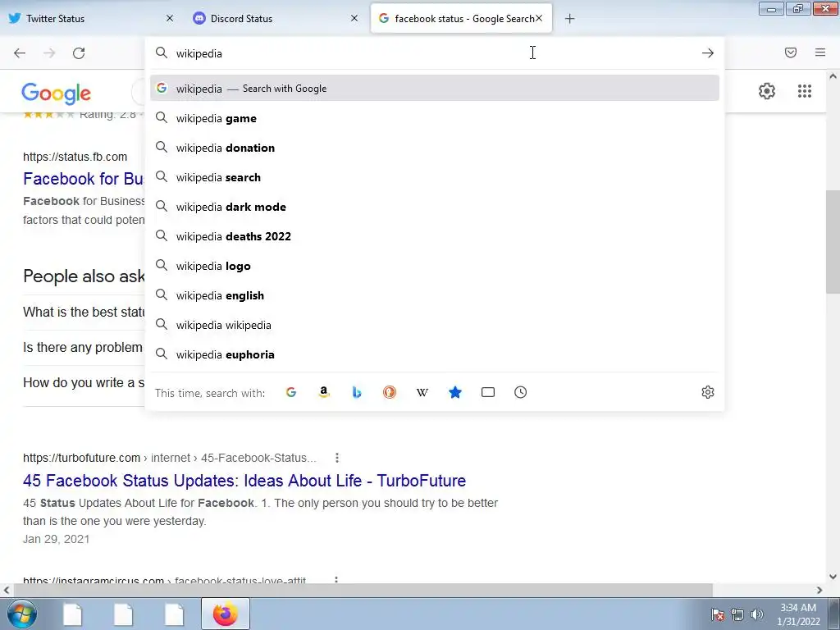
Task: Search in History clock icon
Action: [x=521, y=392]
